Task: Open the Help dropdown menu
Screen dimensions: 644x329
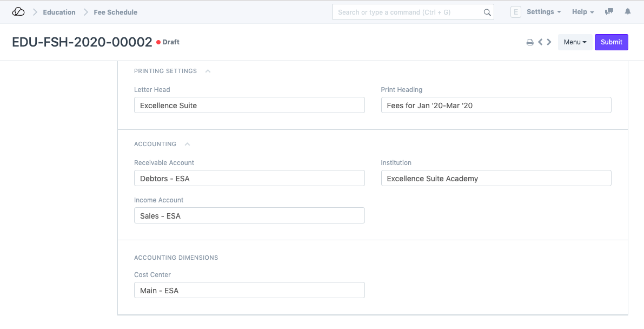Action: coord(583,12)
